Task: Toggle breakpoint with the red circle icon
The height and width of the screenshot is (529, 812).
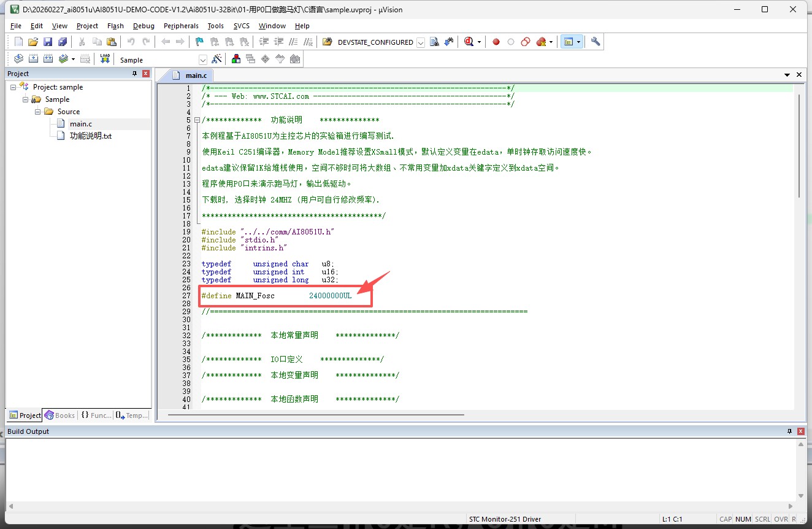Action: (x=496, y=42)
